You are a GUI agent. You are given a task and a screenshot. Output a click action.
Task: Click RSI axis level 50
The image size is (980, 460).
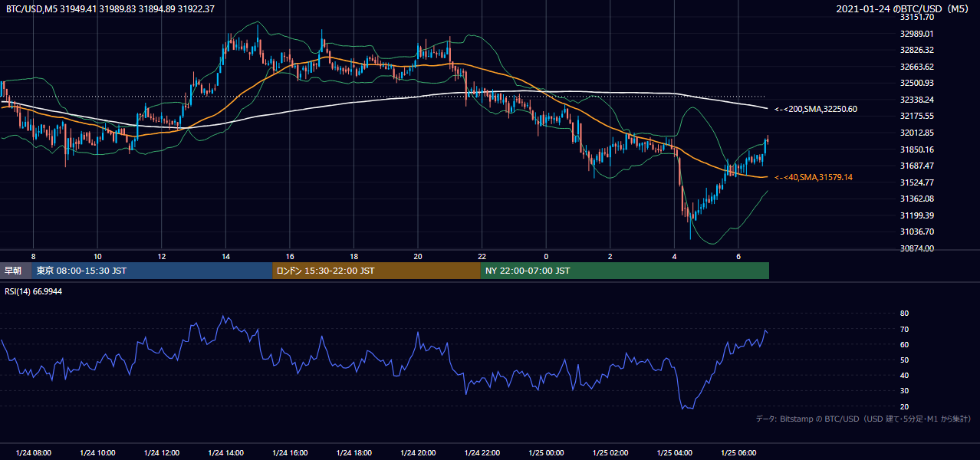[x=904, y=360]
